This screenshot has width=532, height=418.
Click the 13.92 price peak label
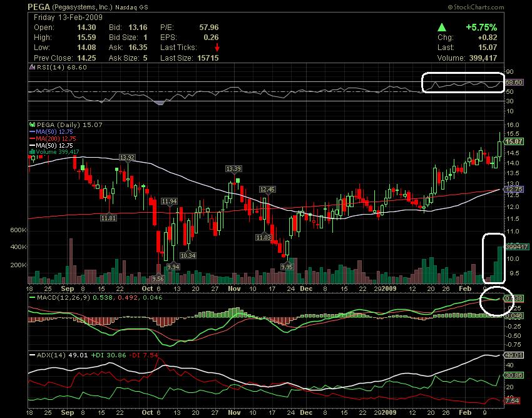click(x=127, y=158)
